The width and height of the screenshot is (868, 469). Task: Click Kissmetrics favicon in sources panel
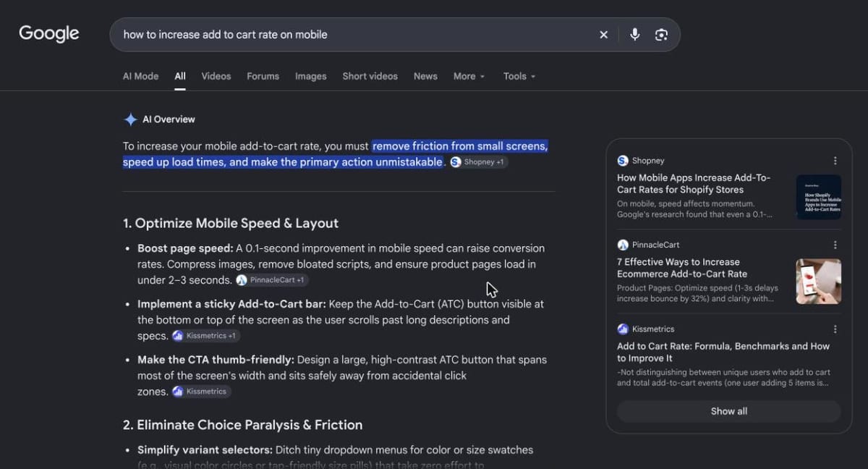click(623, 329)
